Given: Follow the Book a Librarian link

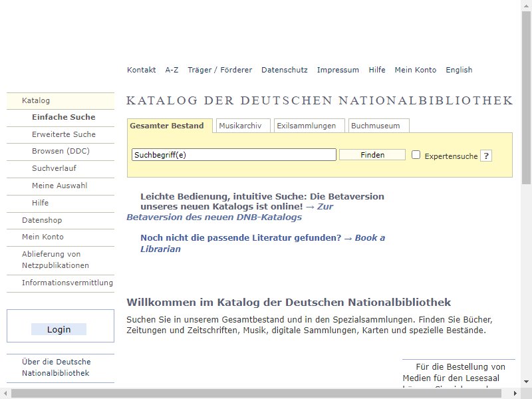Looking at the screenshot, I should tap(263, 243).
